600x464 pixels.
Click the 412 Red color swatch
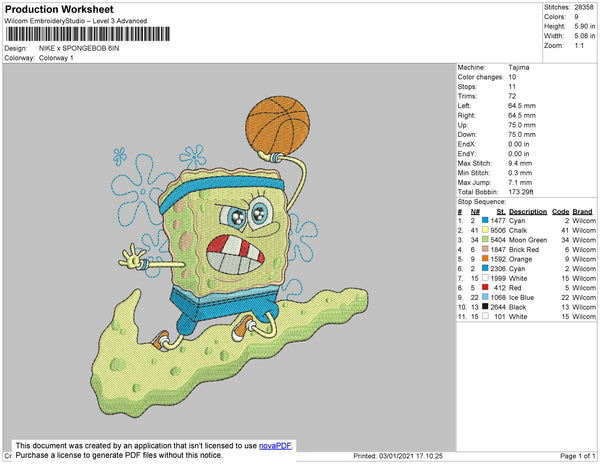coord(485,287)
